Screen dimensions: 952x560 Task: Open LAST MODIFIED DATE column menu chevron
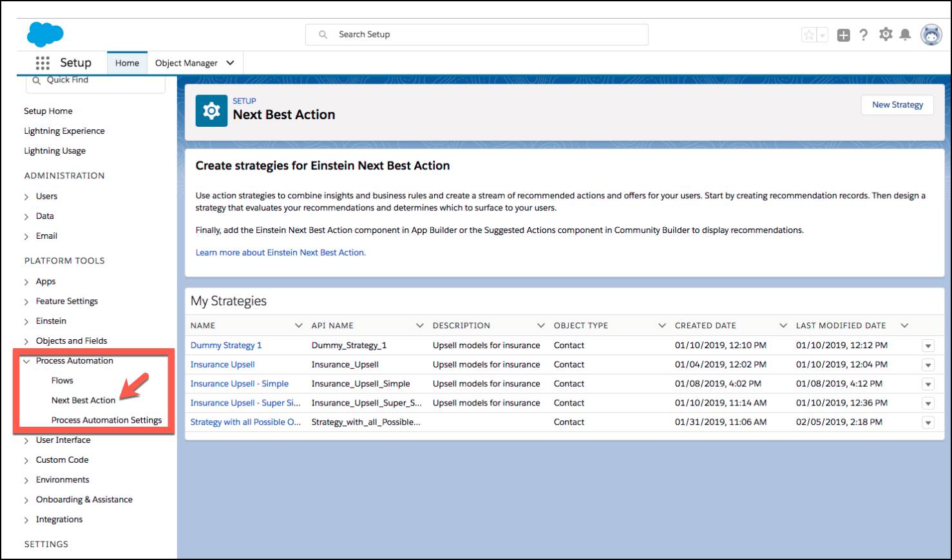(904, 326)
